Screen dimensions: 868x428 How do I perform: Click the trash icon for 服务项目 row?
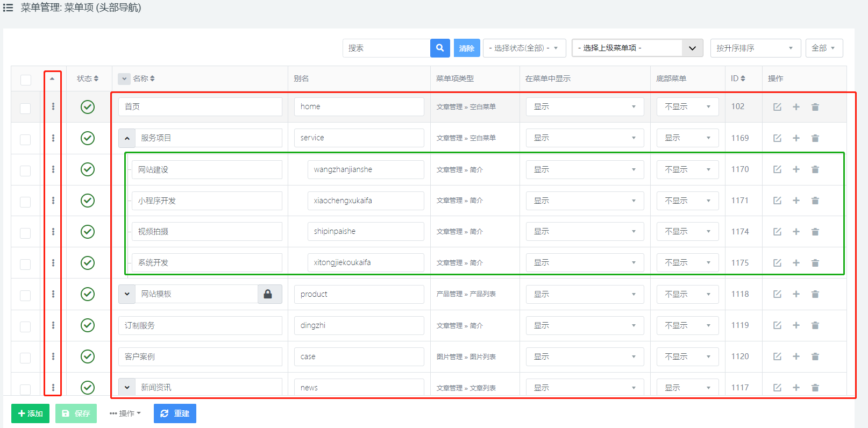(815, 138)
